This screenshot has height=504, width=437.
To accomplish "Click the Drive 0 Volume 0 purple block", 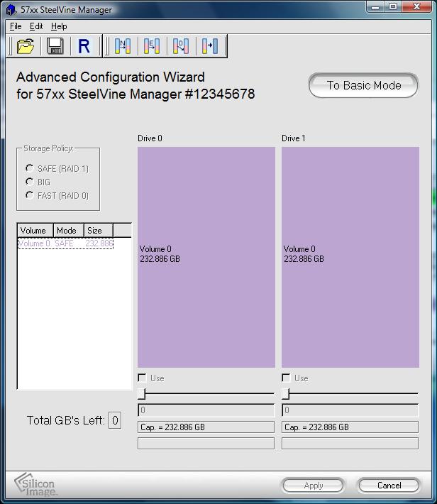I will pyautogui.click(x=206, y=257).
